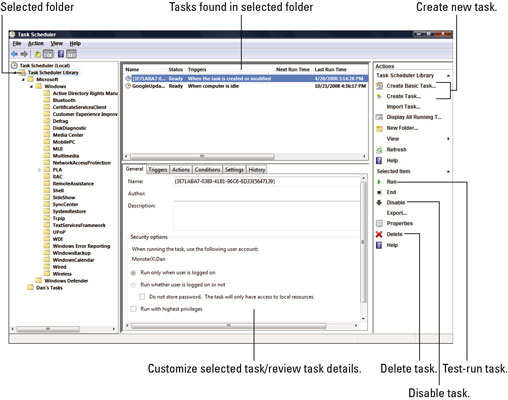Select Run only when user is logged on
This screenshot has height=400, width=508.
(x=133, y=273)
